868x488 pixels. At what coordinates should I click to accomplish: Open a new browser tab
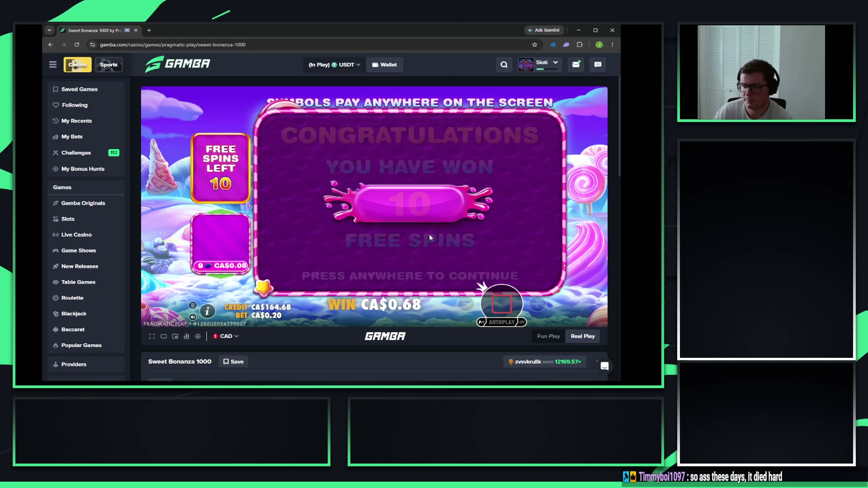149,30
